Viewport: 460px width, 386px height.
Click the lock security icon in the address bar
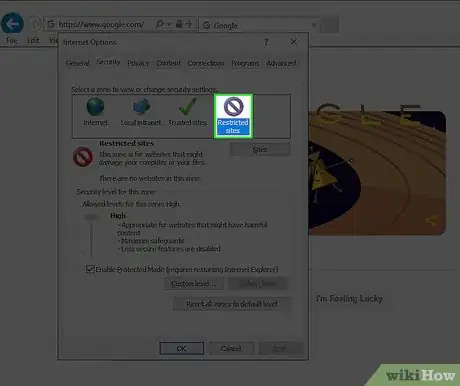pos(179,24)
